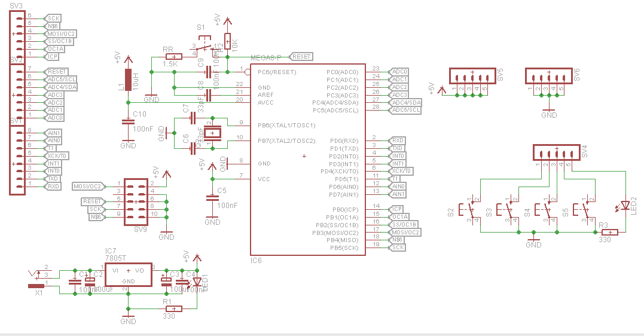Select the LED2 diode symbol
The image size is (644, 336).
[625, 205]
